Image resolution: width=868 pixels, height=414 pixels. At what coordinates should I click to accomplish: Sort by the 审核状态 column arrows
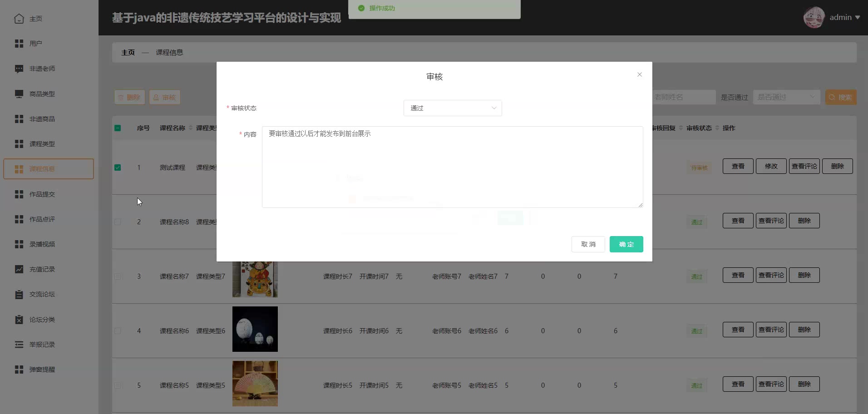[x=717, y=128]
